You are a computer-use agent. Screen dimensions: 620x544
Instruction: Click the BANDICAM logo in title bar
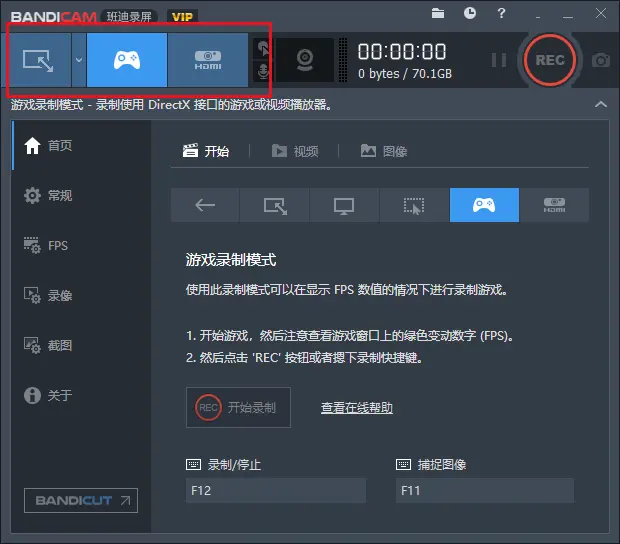pyautogui.click(x=53, y=17)
